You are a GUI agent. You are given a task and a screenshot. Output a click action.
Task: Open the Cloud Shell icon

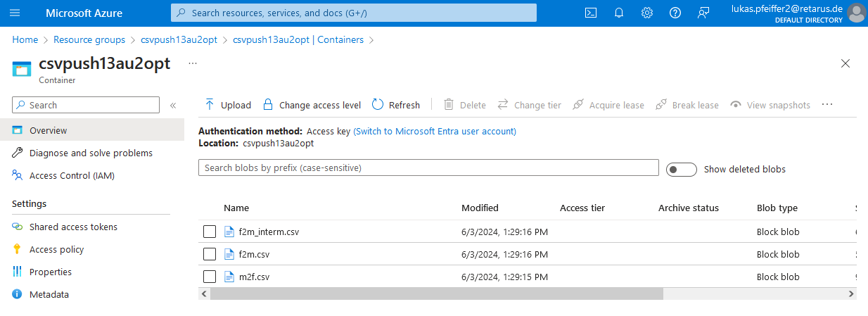point(592,13)
